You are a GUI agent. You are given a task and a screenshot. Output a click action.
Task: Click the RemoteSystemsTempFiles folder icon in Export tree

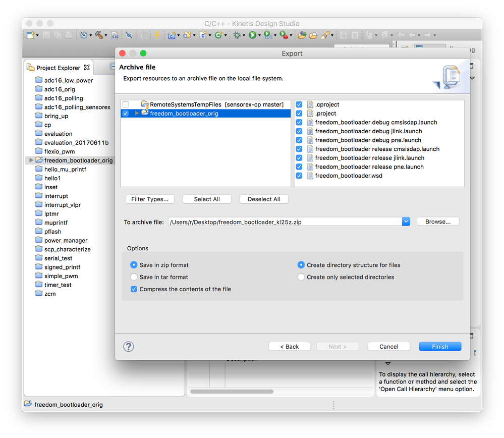[145, 104]
